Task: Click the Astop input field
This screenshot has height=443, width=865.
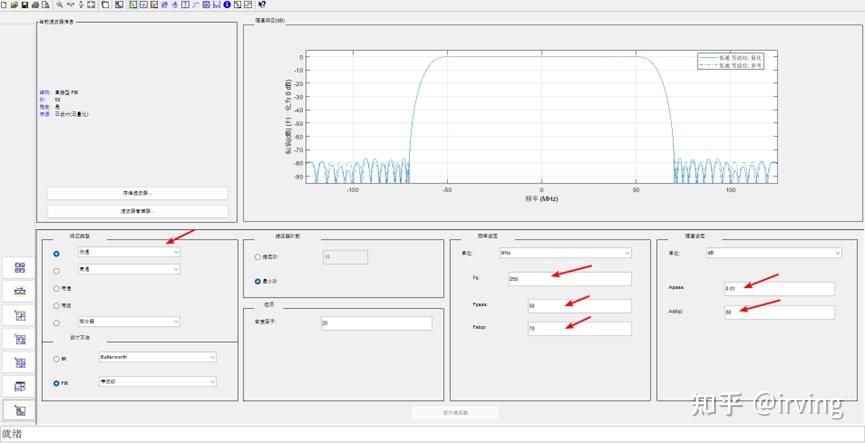Action: [779, 312]
